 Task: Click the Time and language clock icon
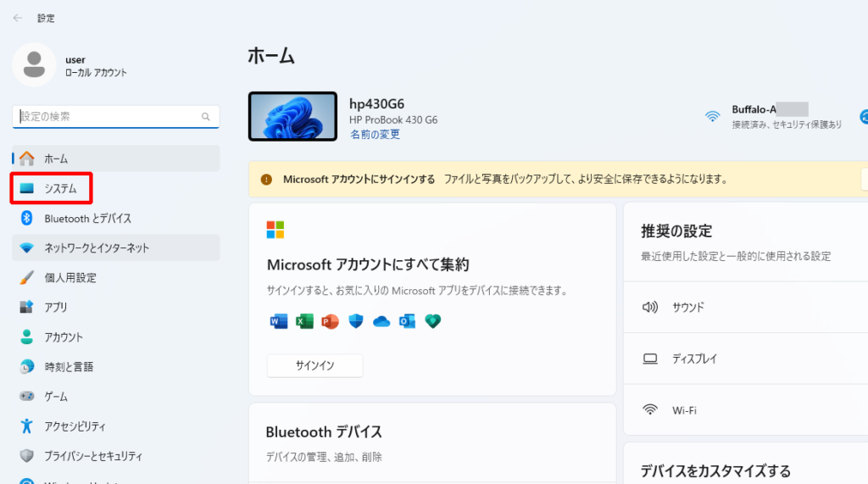click(26, 366)
